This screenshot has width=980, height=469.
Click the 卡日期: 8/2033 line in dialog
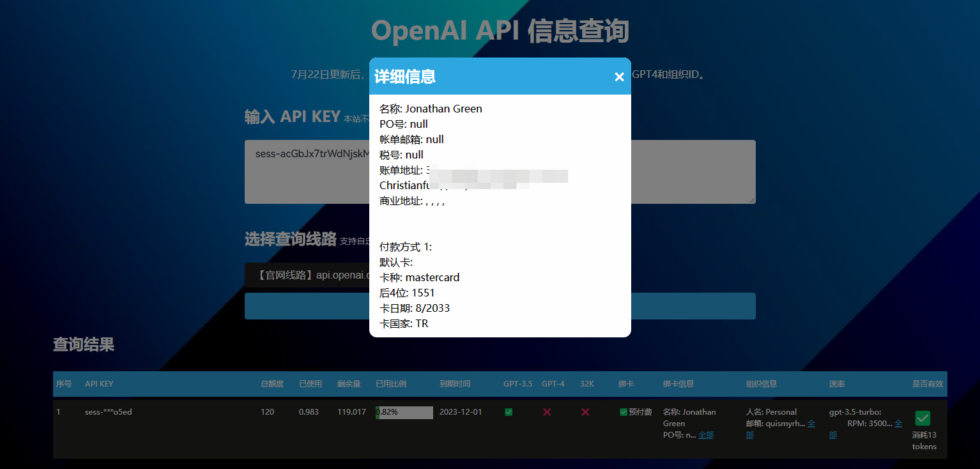[415, 308]
